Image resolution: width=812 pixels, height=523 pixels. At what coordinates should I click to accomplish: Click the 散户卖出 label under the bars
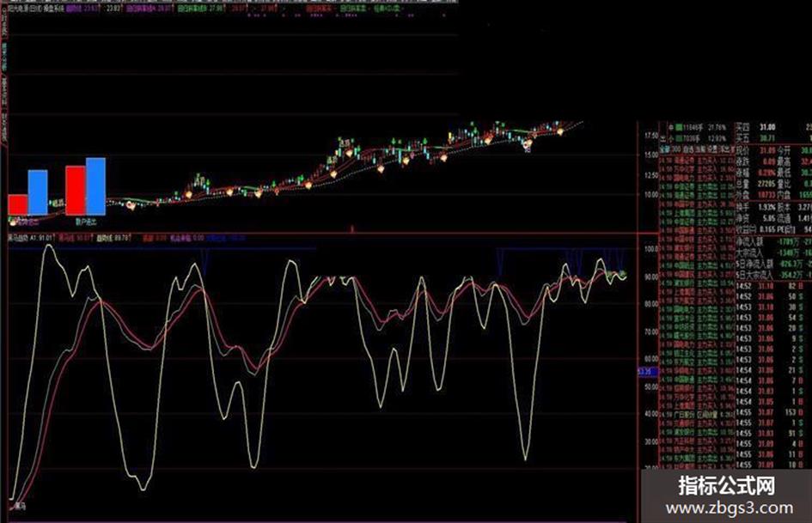click(86, 222)
